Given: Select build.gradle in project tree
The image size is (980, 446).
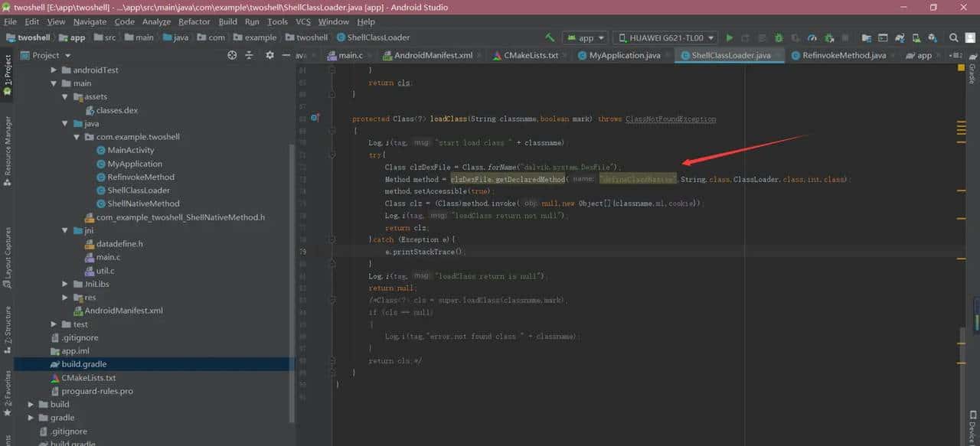Looking at the screenshot, I should (84, 364).
